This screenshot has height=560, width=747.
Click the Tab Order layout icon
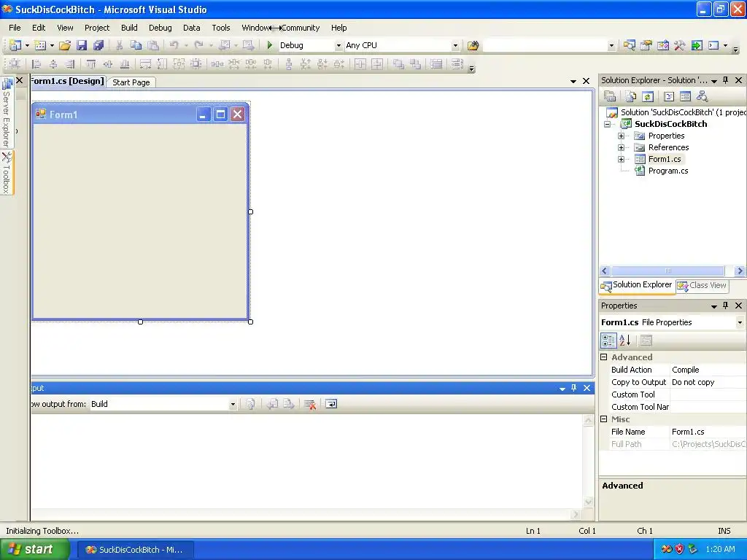coord(457,64)
